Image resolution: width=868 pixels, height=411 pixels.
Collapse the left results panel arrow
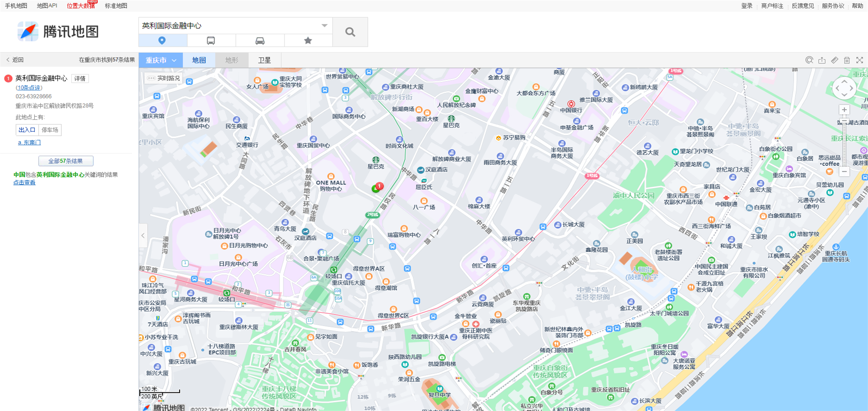click(143, 236)
